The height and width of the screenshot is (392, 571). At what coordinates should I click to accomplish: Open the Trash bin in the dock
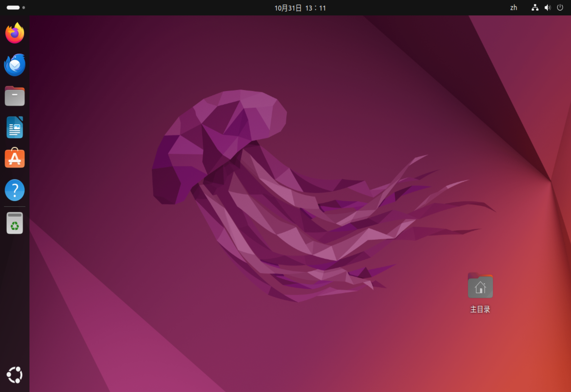15,223
